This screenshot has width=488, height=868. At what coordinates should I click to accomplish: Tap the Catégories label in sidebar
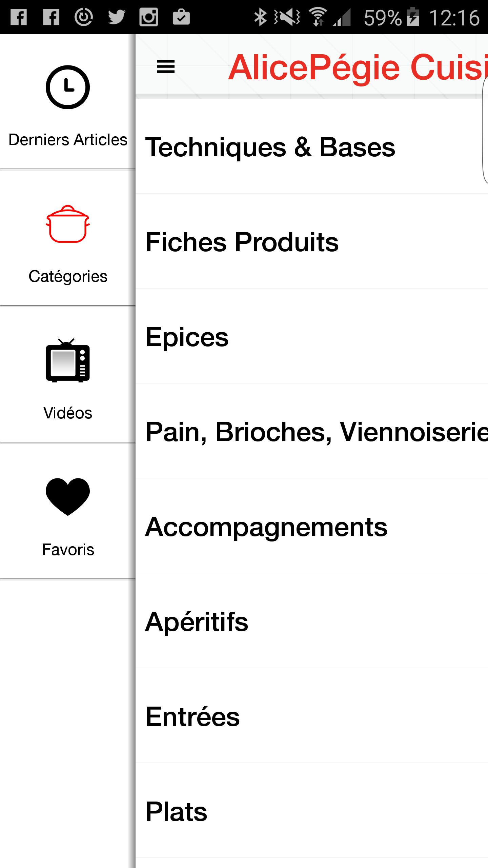[x=68, y=276]
